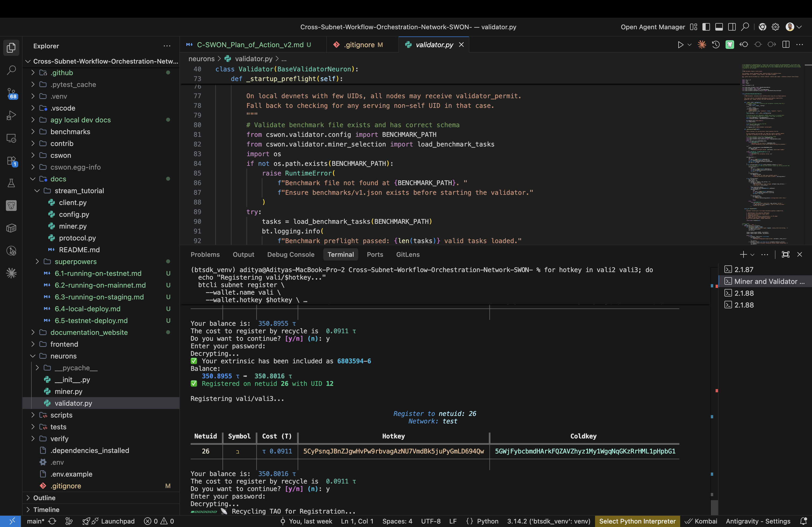812x527 pixels.
Task: Open new terminal launch profile dropdown
Action: (752, 255)
